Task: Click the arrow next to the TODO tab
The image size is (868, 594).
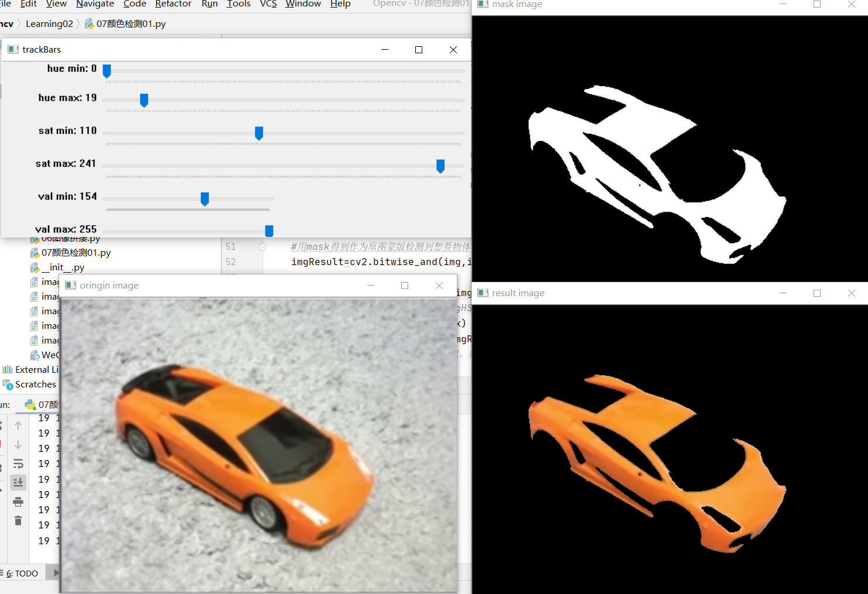Action: (x=56, y=573)
